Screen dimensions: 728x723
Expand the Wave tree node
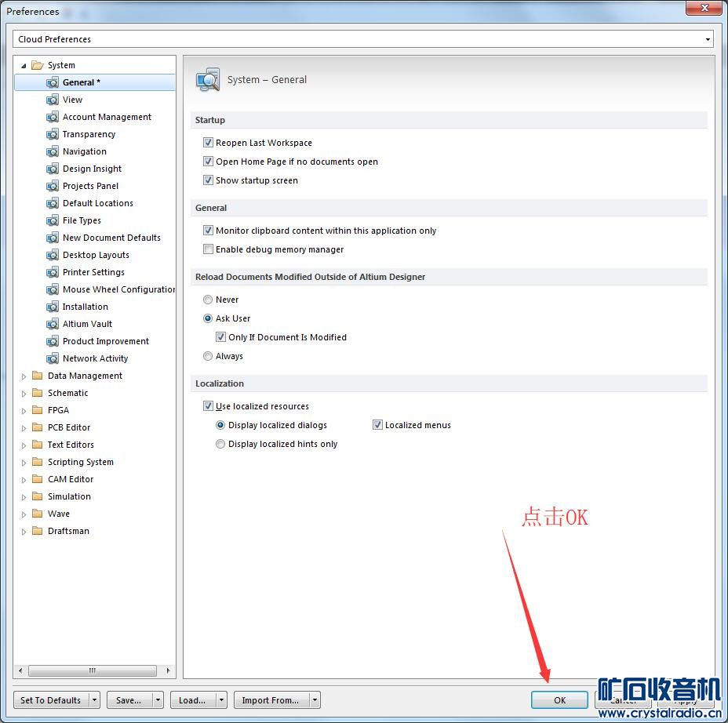24,514
